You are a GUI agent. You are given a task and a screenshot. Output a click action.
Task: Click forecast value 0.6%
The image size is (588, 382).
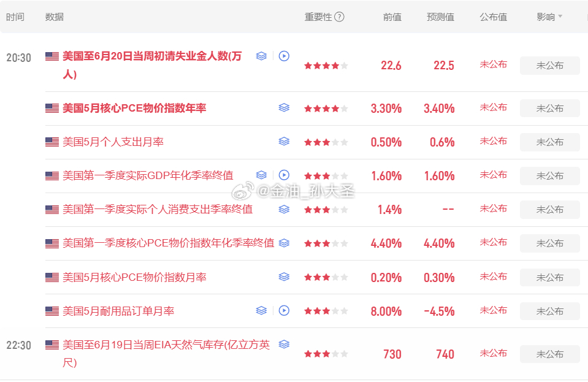point(442,142)
